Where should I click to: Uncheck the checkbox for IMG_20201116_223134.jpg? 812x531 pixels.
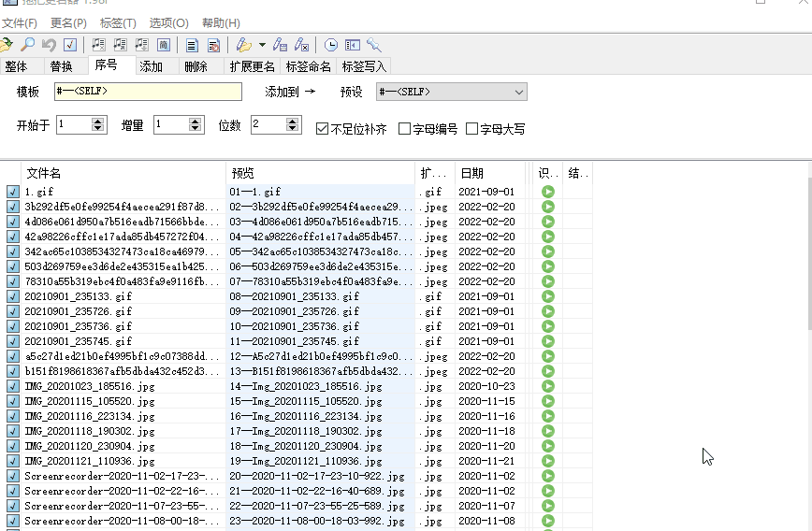[x=13, y=416]
